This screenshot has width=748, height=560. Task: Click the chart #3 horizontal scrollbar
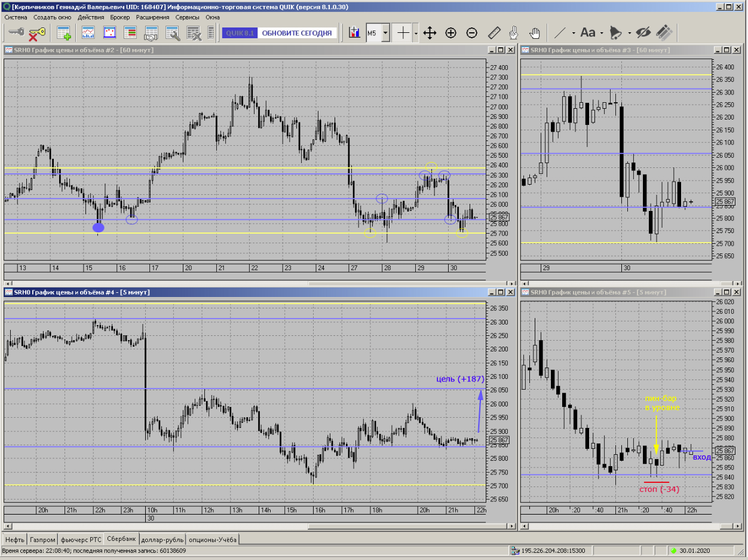click(x=630, y=283)
